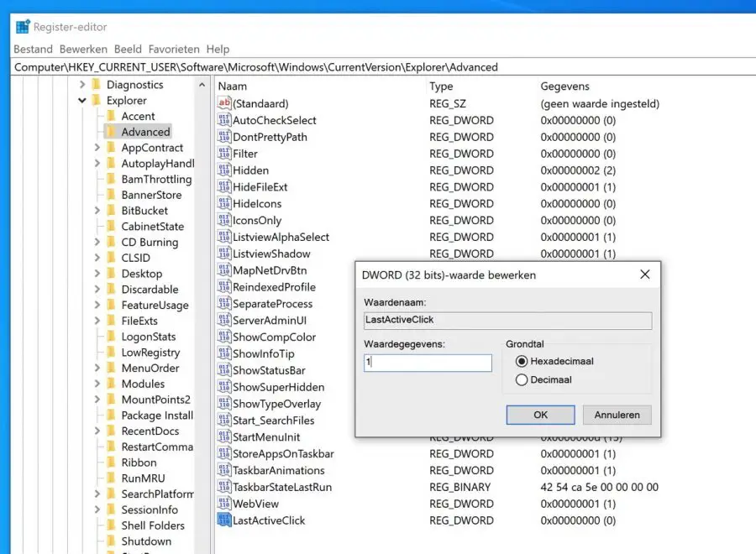Expand the CD Burning key
Screen dimensions: 756x554
coord(97,242)
